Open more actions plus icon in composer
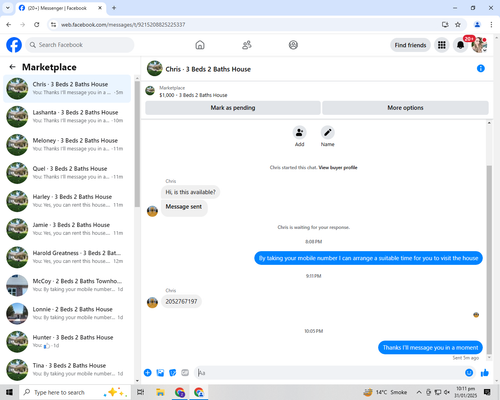 pos(148,373)
